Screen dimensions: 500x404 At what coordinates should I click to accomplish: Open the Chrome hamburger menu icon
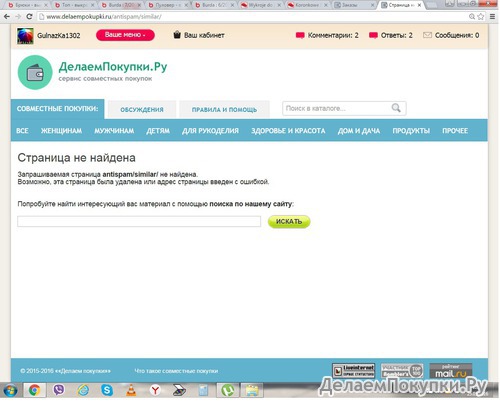click(x=492, y=16)
